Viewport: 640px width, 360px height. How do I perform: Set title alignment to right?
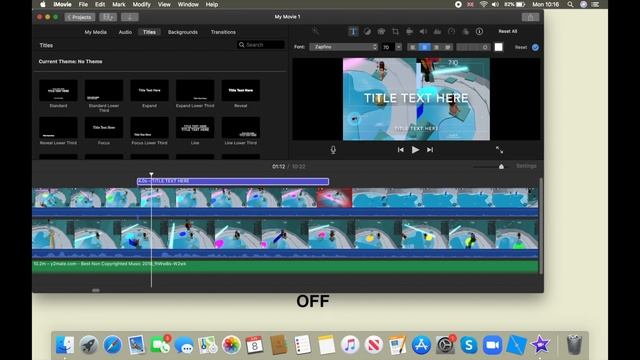pyautogui.click(x=436, y=47)
